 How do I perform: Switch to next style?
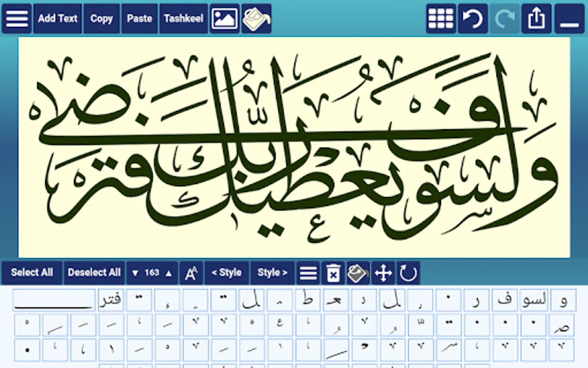(x=272, y=273)
